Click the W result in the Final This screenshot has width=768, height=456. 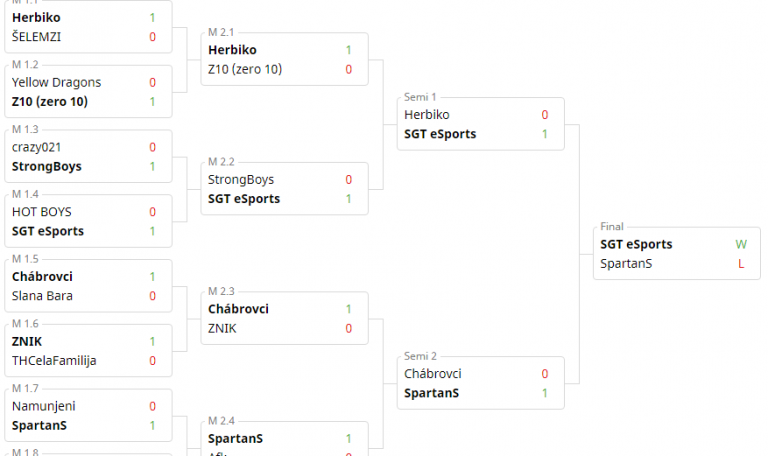click(x=740, y=244)
